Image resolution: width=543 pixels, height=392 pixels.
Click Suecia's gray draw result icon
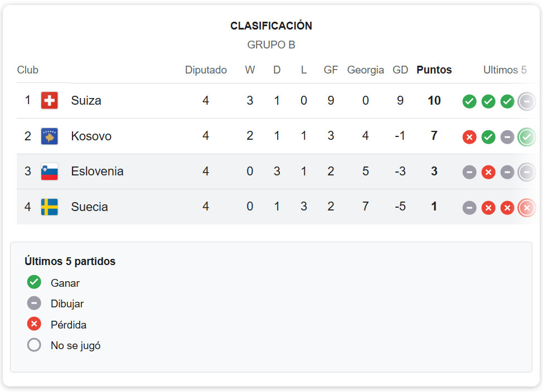pyautogui.click(x=469, y=208)
